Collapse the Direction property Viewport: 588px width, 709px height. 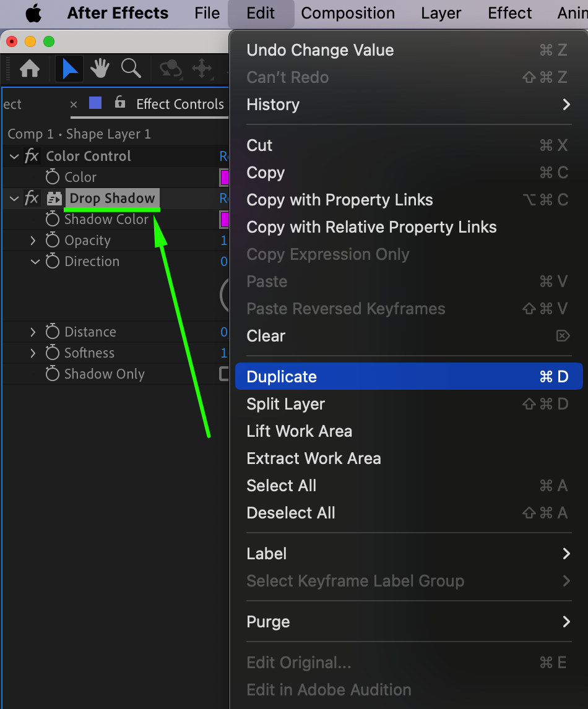pyautogui.click(x=35, y=262)
